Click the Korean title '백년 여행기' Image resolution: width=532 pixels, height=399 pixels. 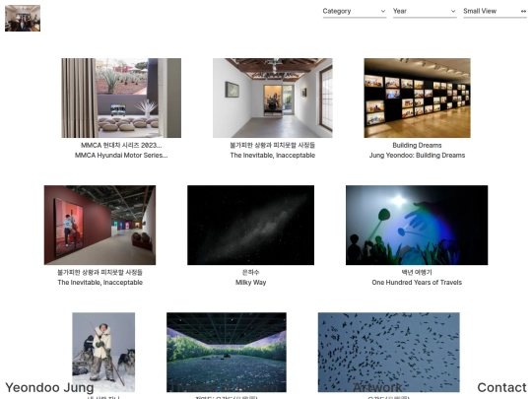tap(417, 272)
